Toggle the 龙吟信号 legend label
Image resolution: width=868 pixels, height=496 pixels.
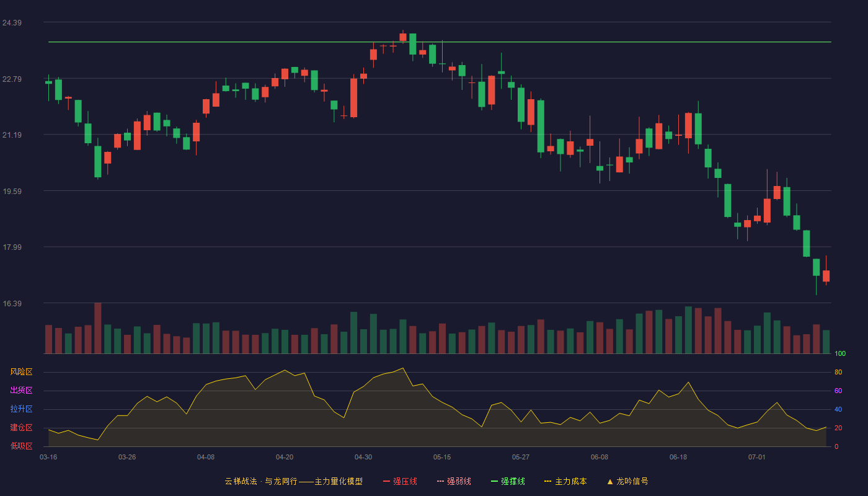tap(632, 481)
